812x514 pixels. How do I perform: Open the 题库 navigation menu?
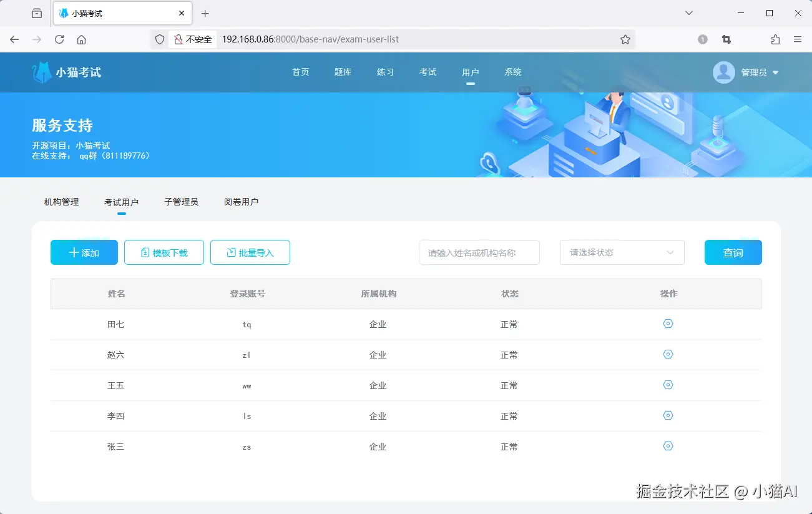point(342,72)
